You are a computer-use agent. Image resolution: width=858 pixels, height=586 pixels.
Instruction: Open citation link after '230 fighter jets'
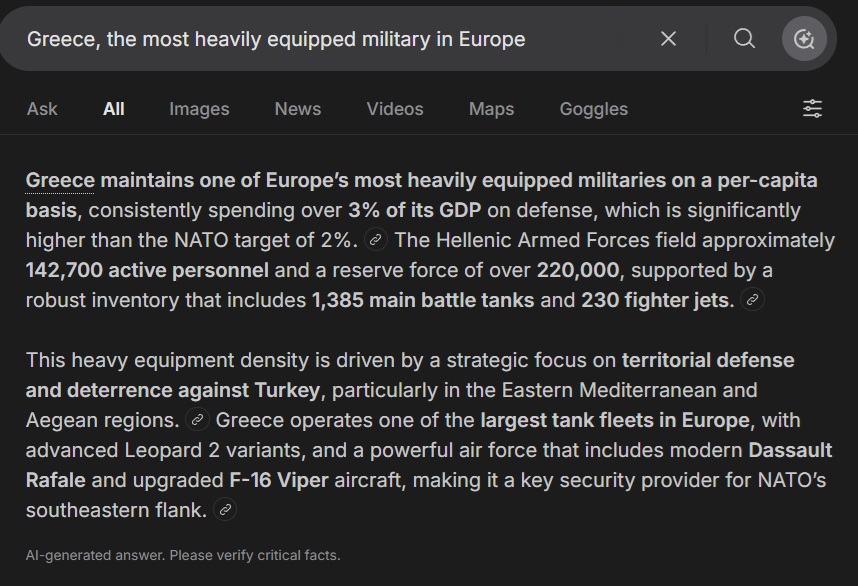(x=752, y=300)
